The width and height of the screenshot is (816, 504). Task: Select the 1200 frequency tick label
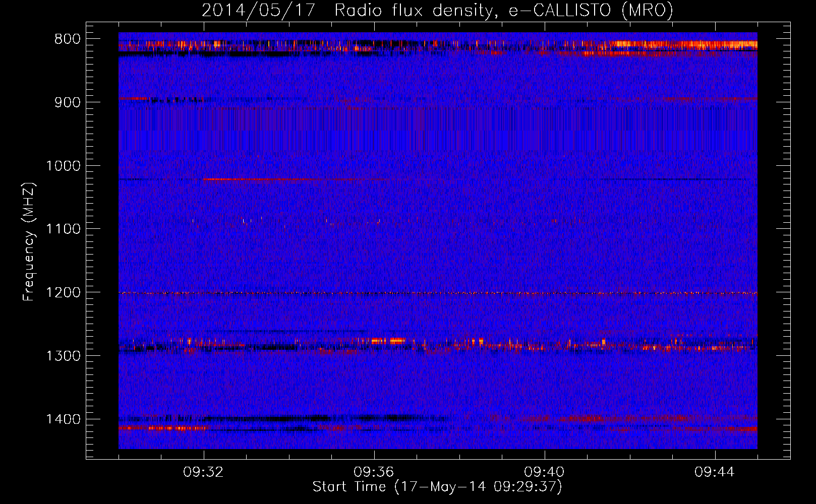pos(63,293)
